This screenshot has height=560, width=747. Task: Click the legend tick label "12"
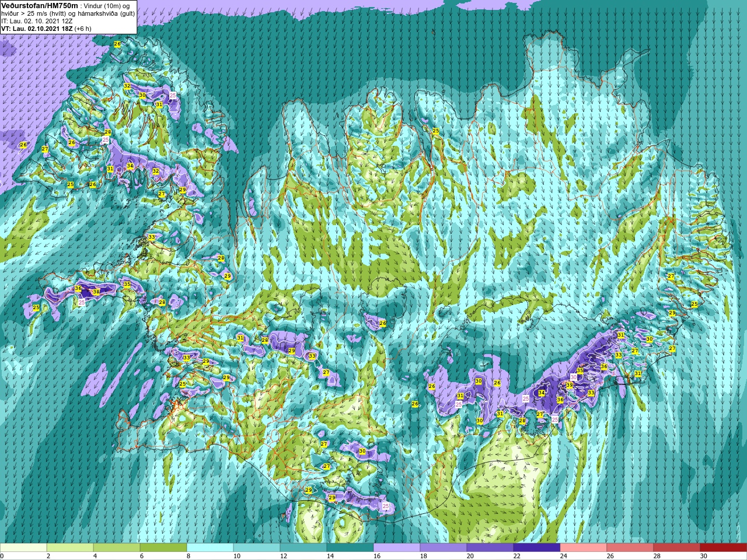[x=283, y=556]
